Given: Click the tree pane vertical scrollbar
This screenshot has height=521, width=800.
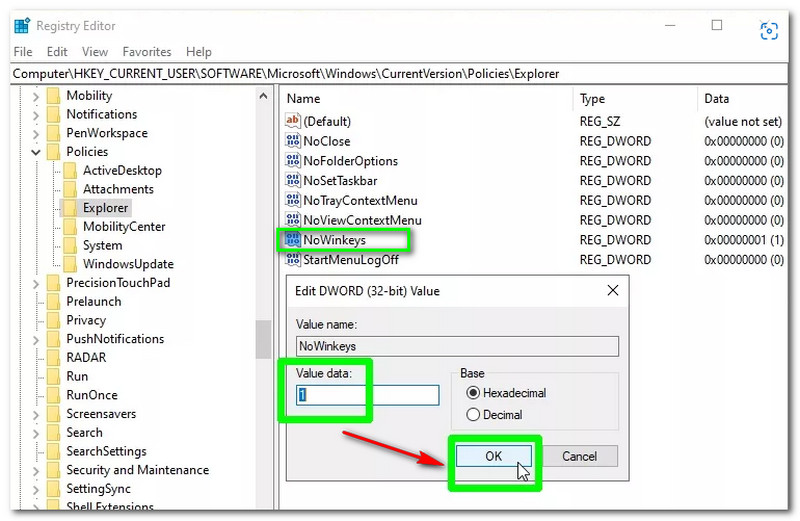Looking at the screenshot, I should coord(263,339).
